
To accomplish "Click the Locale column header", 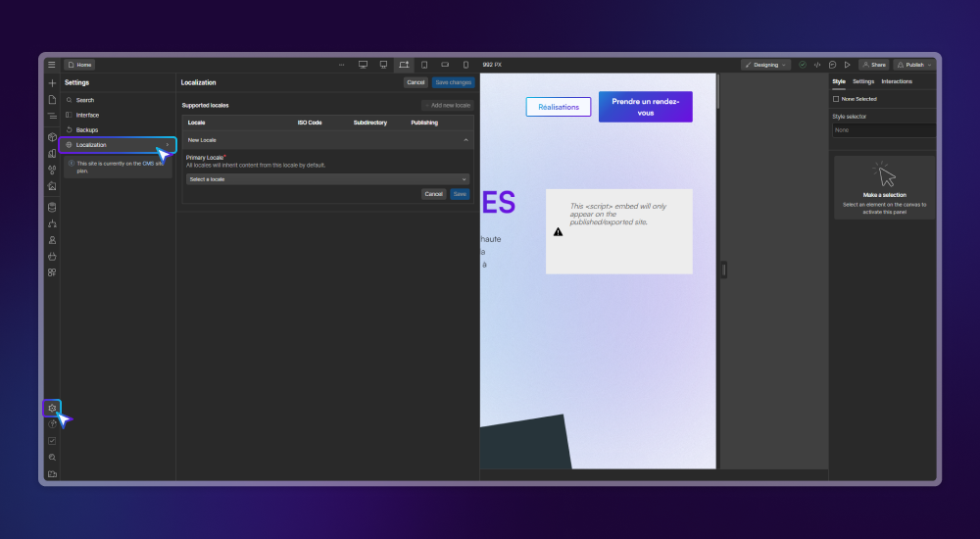I will 196,122.
